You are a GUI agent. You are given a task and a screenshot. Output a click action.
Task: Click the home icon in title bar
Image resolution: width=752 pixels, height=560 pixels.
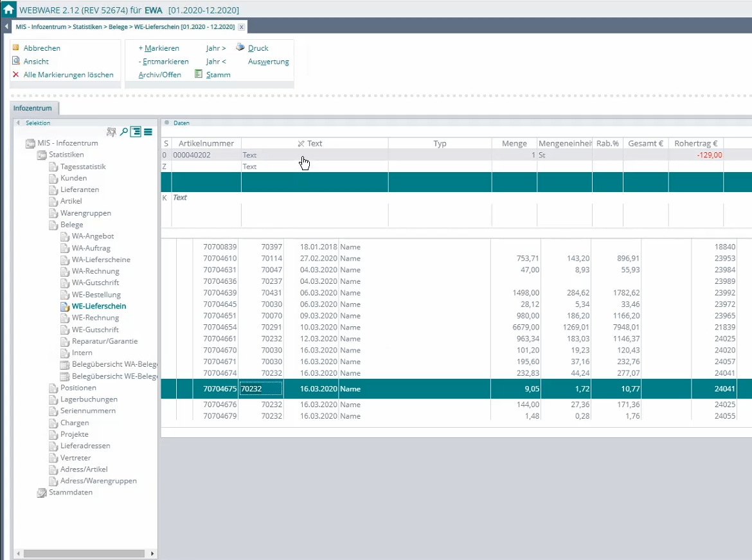(8, 9)
